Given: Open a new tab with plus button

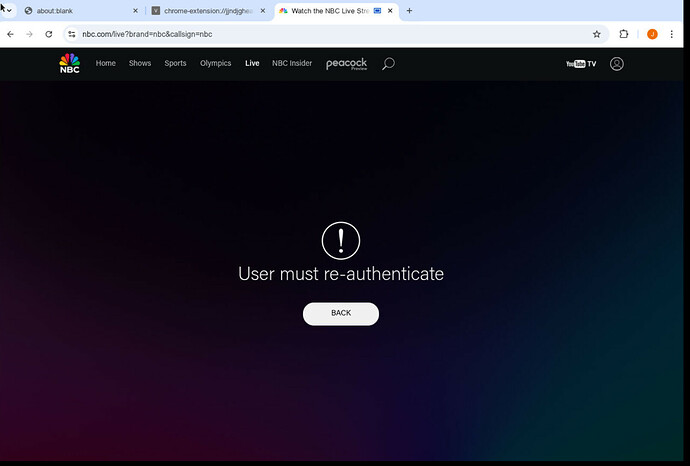Looking at the screenshot, I should coord(409,10).
